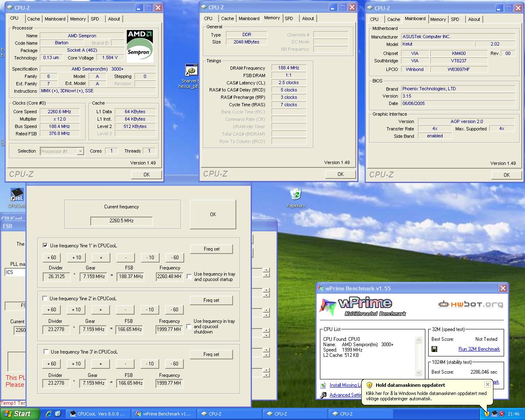Screen dimensions: 525x420
Task: Click the Current frequency 2260.5 MHz field
Action: 121,221
